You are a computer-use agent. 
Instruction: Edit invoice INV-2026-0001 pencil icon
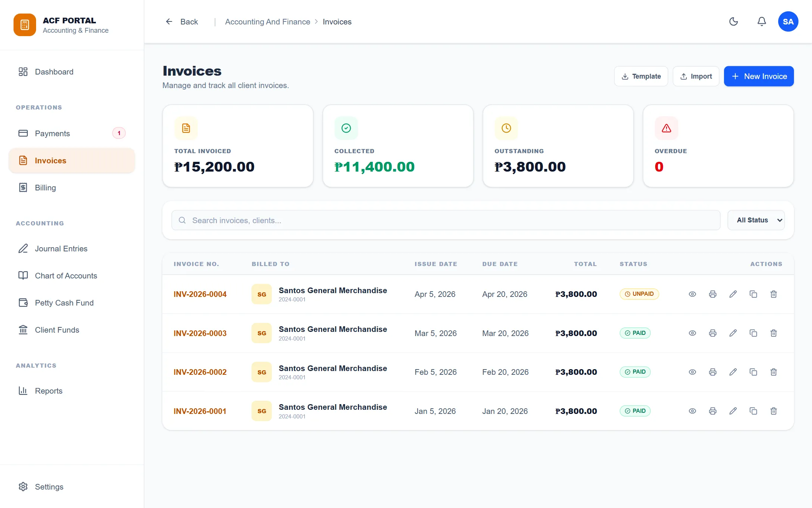[x=733, y=411]
